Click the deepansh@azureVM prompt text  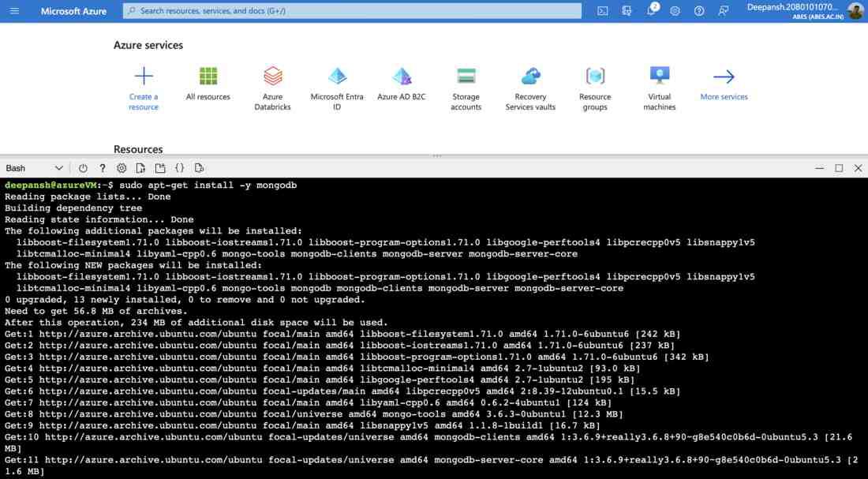coord(51,185)
